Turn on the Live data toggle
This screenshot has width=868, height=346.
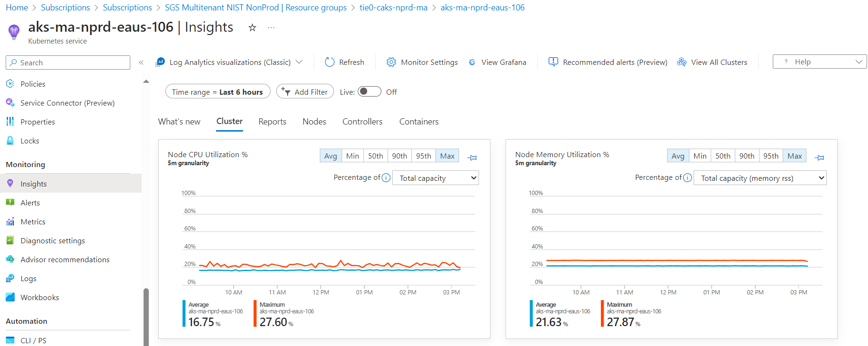[369, 91]
